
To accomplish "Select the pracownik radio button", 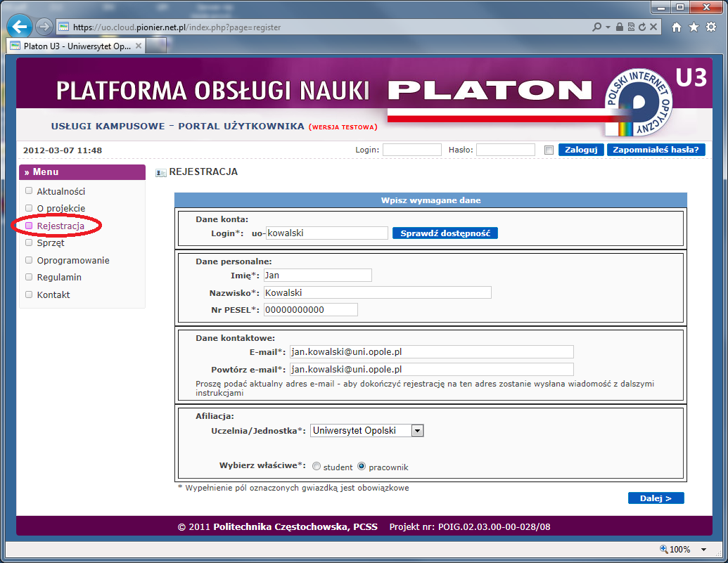I will [362, 467].
